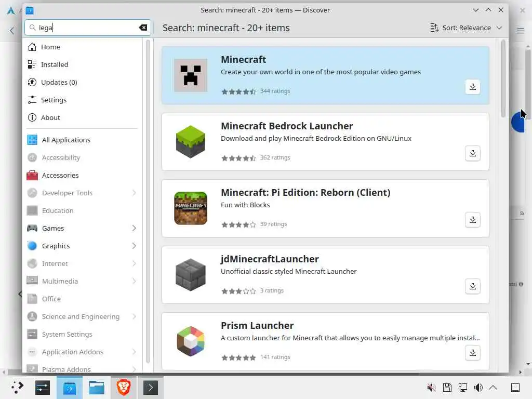Open the audio volume tray icon
Image resolution: width=532 pixels, height=399 pixels.
[x=478, y=388]
